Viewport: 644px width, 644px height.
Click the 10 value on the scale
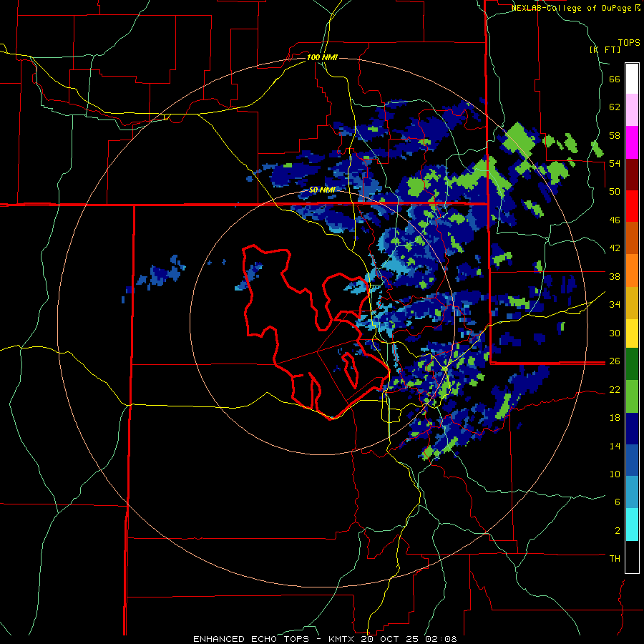(615, 474)
